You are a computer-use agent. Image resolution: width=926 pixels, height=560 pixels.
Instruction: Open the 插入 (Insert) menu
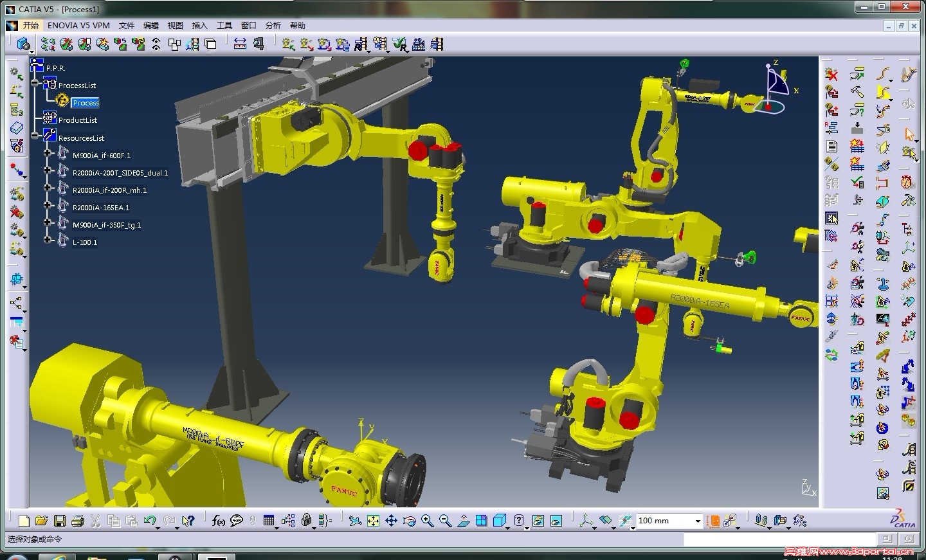point(200,26)
